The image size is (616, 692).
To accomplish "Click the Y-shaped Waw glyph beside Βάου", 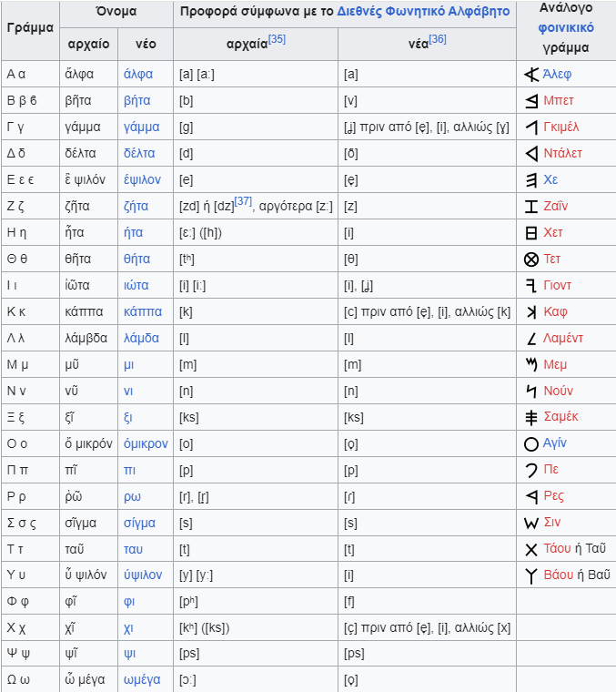I will click(x=531, y=576).
